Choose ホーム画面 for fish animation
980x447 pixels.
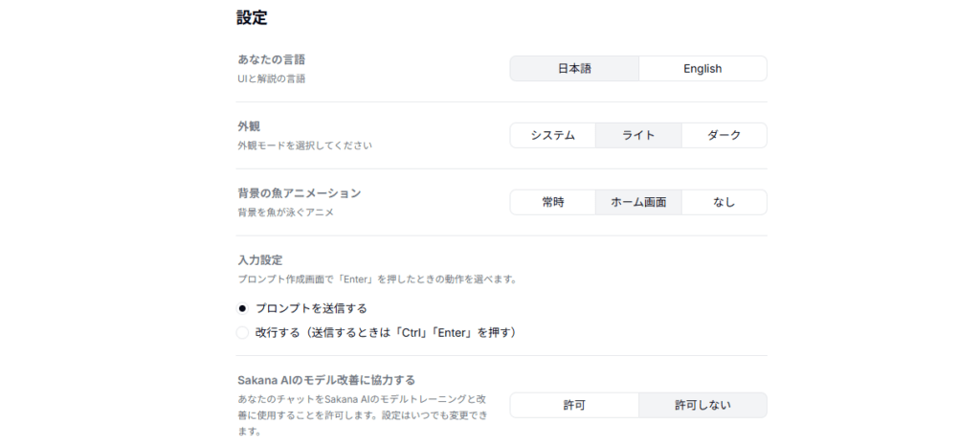(638, 203)
